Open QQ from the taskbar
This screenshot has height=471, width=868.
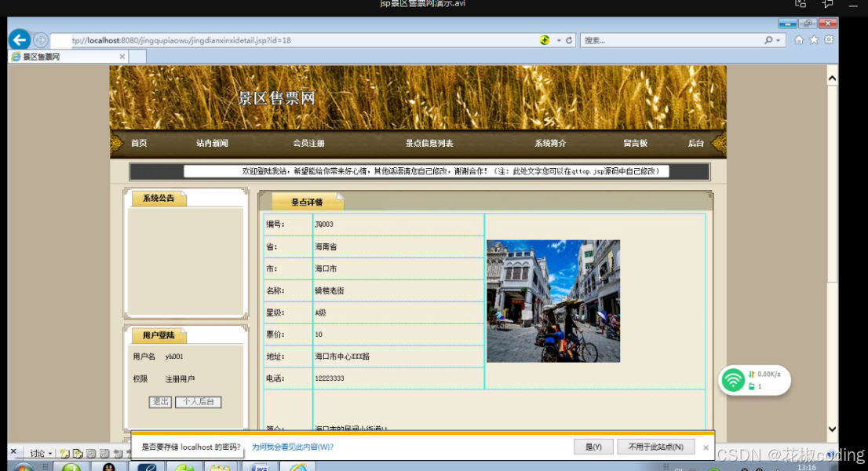[x=109, y=466]
